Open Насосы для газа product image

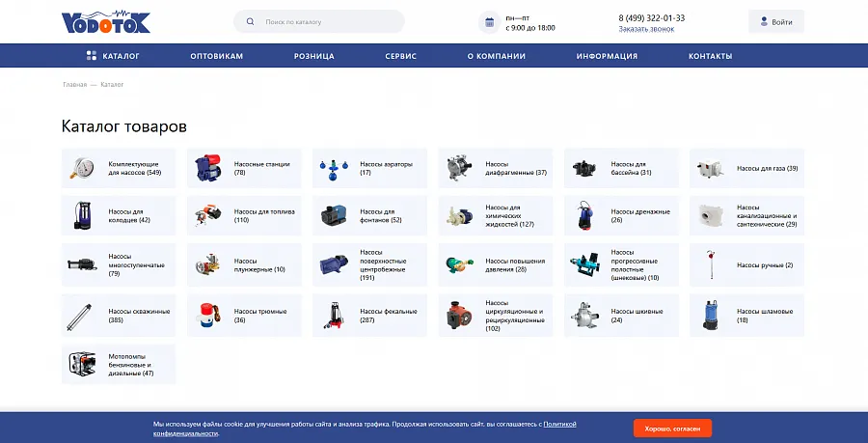pyautogui.click(x=710, y=168)
